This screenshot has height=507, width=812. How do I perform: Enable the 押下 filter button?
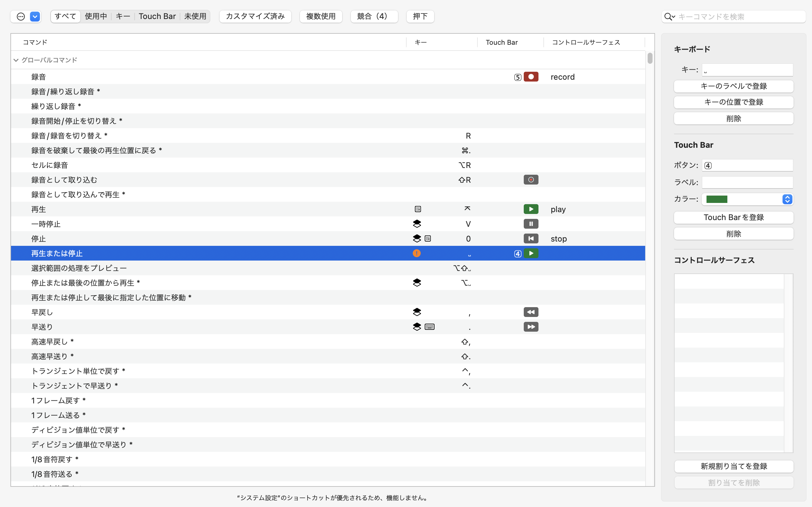pyautogui.click(x=420, y=17)
